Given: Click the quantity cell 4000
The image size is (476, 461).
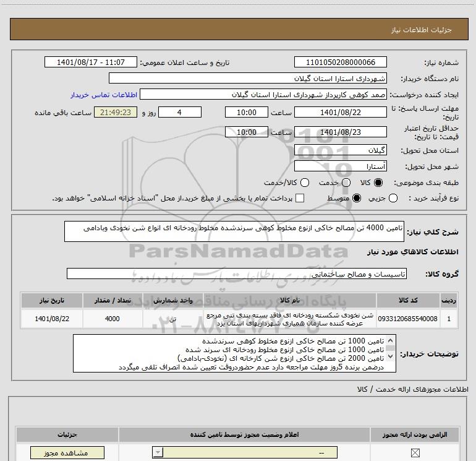Looking at the screenshot, I should coord(113,319).
